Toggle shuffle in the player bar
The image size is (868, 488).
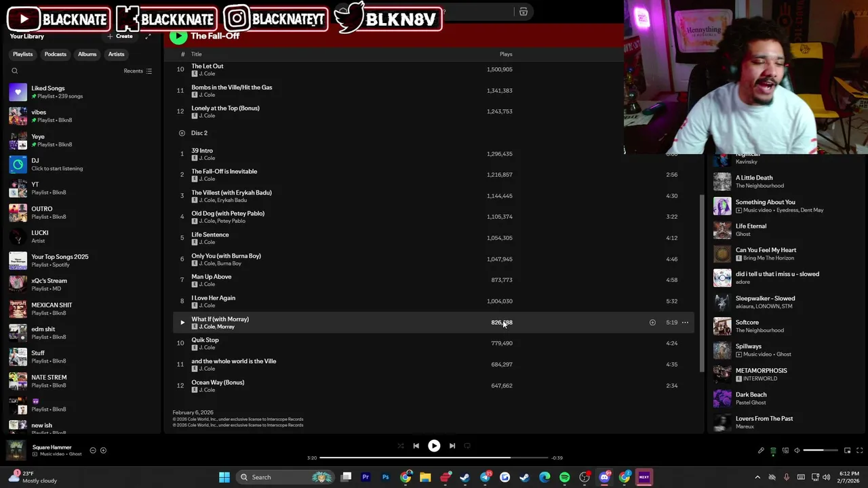pos(400,446)
